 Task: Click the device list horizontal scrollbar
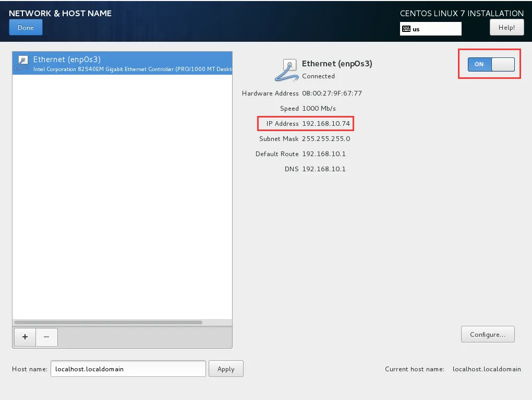(x=108, y=322)
